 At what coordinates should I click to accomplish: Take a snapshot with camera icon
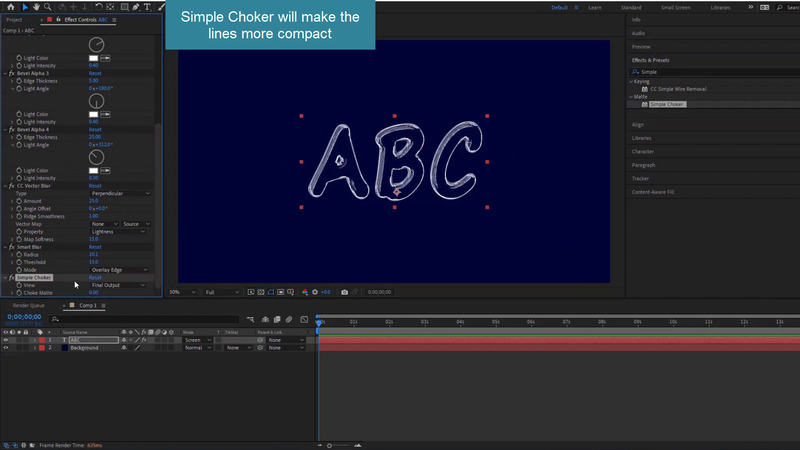tap(345, 292)
